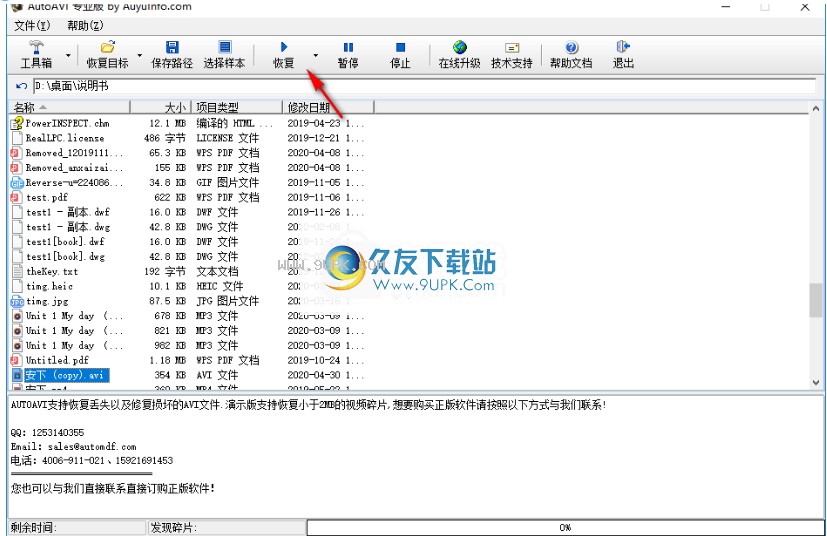Click the theKey.txt text file icon
Image resolution: width=827 pixels, height=536 pixels.
(17, 271)
